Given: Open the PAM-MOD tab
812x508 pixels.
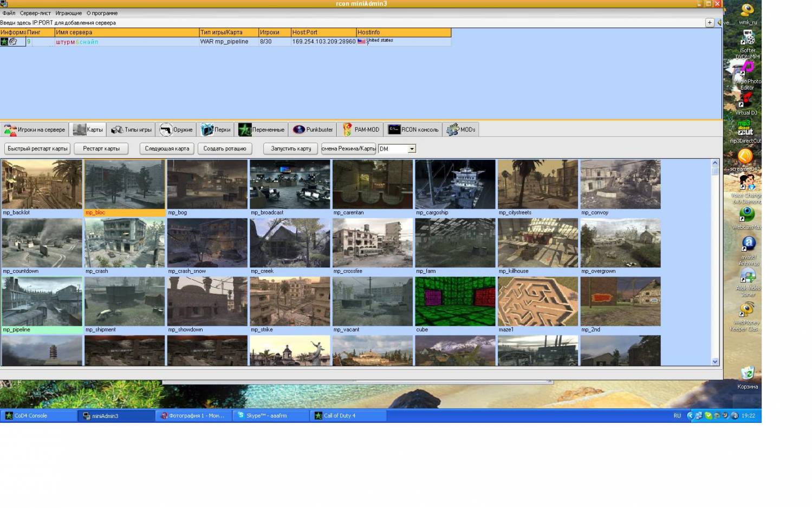Looking at the screenshot, I should tap(361, 130).
